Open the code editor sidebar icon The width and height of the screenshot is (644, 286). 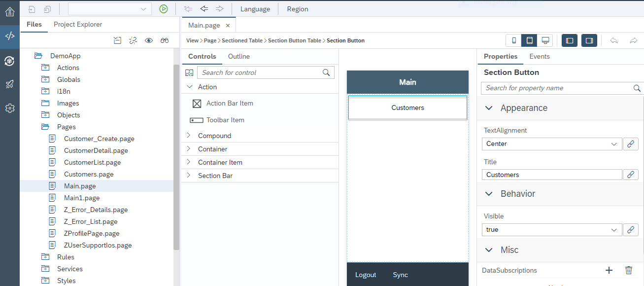point(9,36)
